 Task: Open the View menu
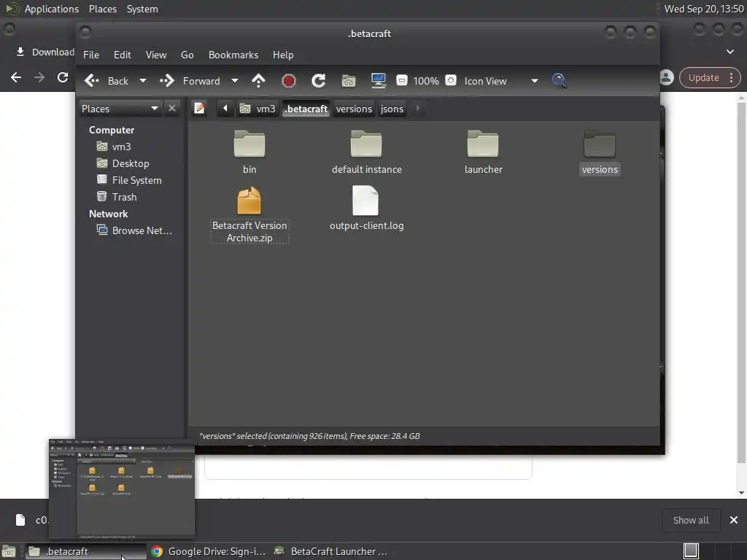(156, 55)
